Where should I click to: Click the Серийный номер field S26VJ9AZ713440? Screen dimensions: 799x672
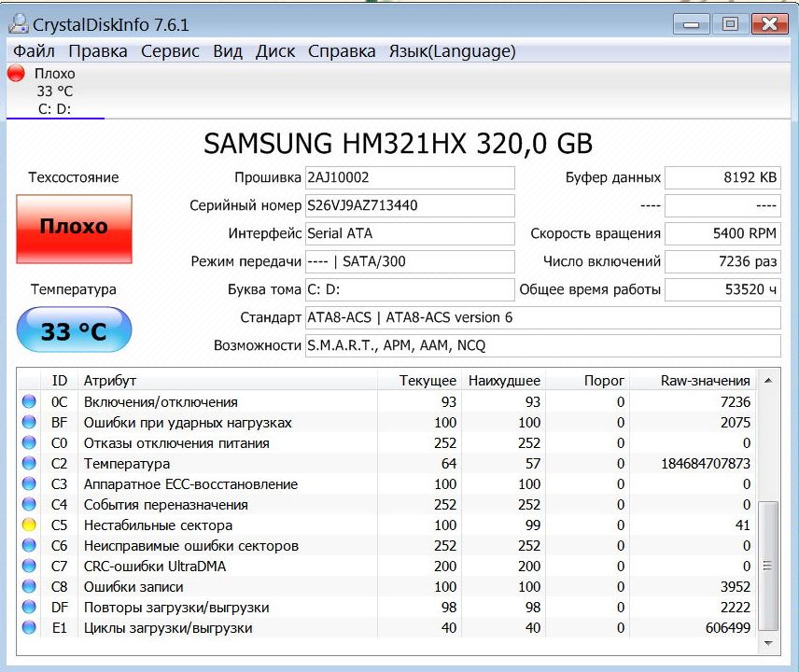(x=410, y=206)
